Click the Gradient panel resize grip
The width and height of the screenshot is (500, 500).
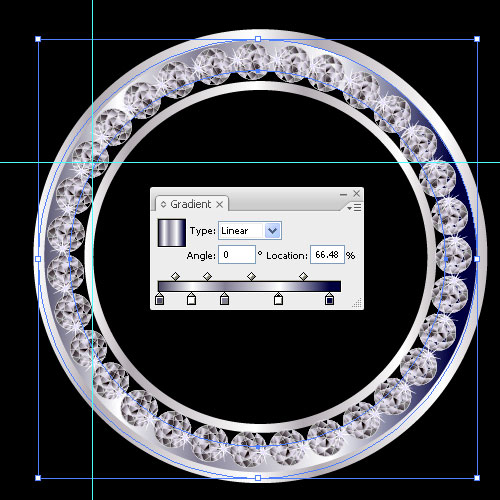[357, 303]
